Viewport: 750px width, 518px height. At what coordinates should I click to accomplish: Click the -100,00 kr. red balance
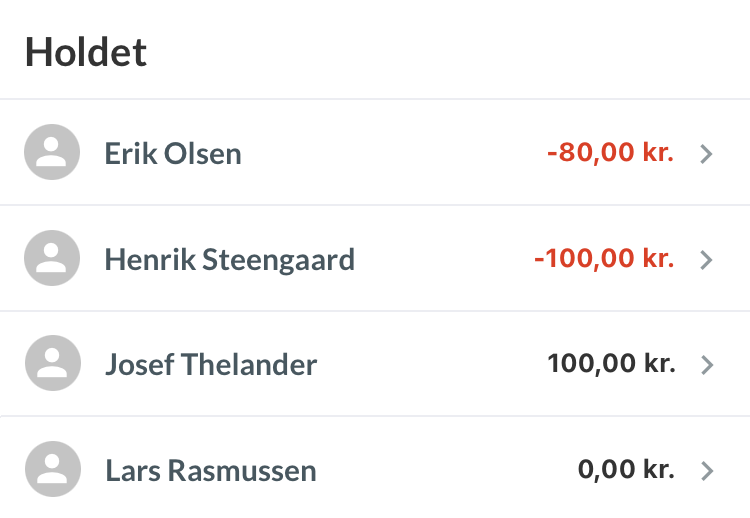(x=604, y=259)
